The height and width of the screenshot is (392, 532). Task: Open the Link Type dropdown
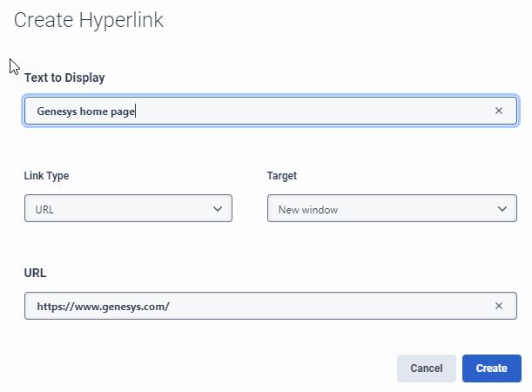[x=128, y=208]
